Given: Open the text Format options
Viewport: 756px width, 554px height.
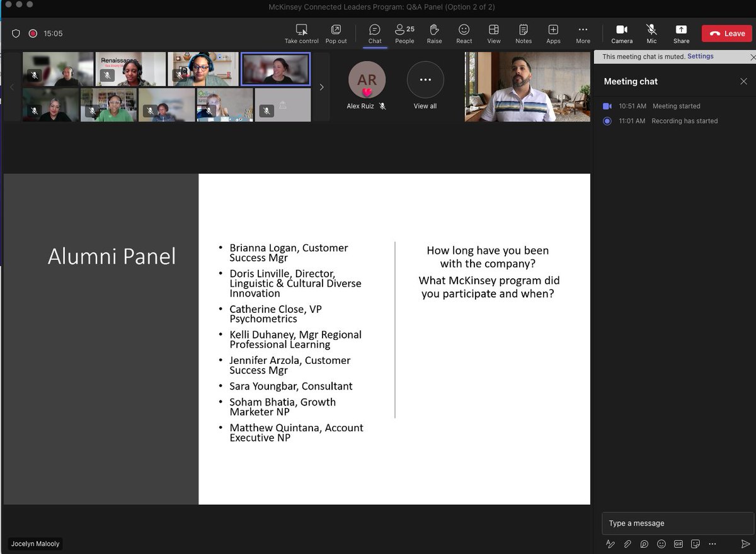Looking at the screenshot, I should (610, 544).
